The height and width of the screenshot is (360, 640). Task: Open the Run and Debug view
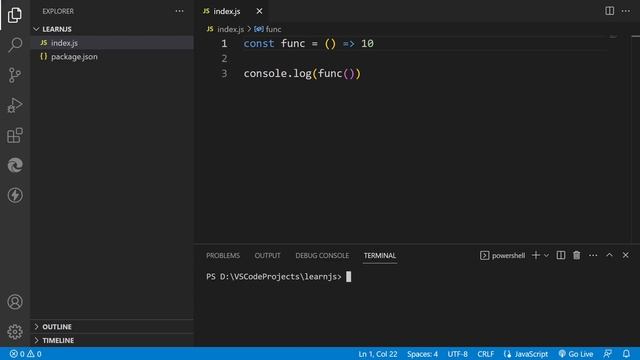click(x=15, y=105)
